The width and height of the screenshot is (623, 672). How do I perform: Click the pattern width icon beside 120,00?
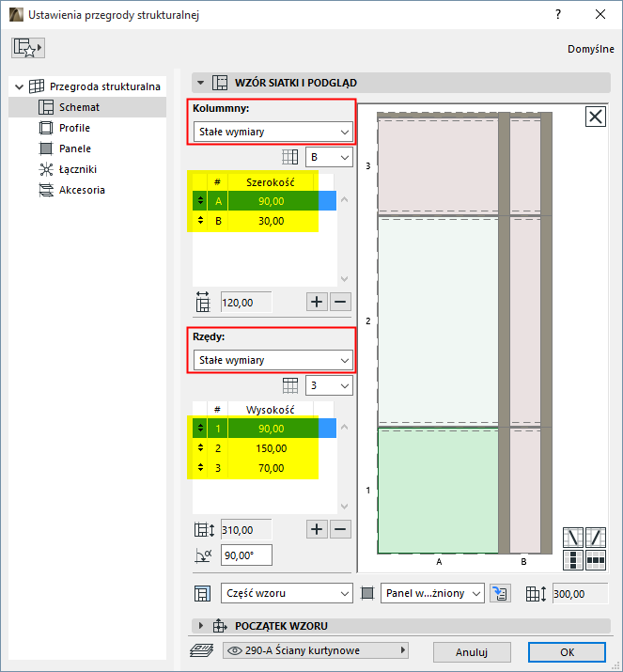(203, 302)
